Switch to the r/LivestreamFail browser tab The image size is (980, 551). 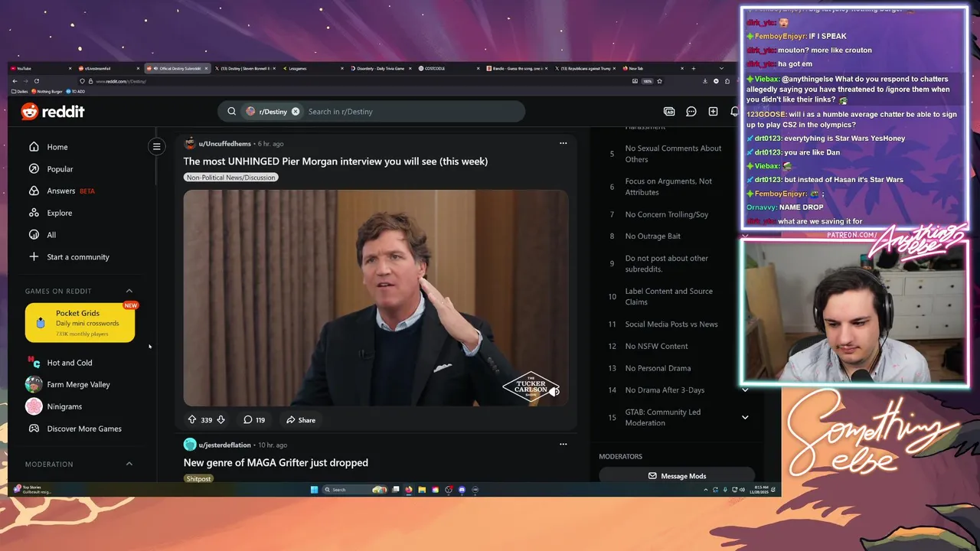(x=108, y=69)
